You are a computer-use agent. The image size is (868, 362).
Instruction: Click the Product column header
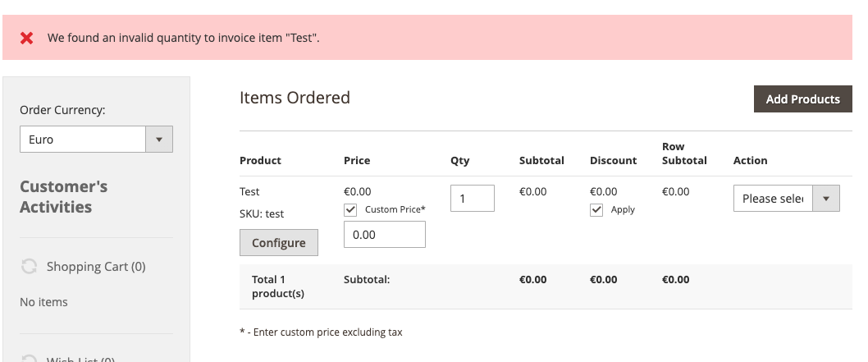[260, 160]
